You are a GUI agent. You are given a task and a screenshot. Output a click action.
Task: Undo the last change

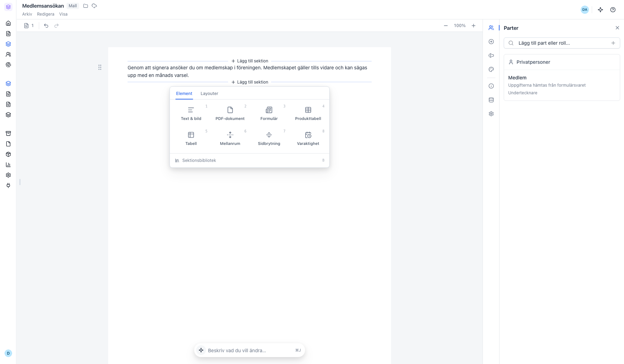click(x=46, y=26)
